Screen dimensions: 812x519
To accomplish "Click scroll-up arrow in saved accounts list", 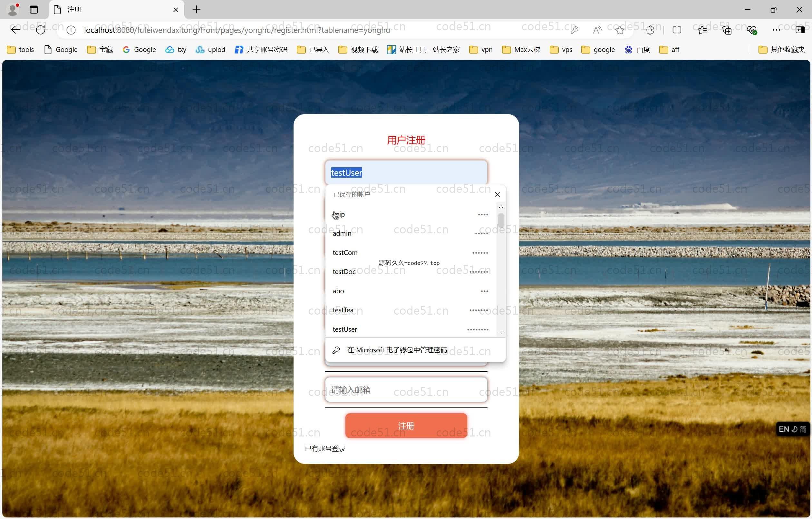I will click(501, 206).
